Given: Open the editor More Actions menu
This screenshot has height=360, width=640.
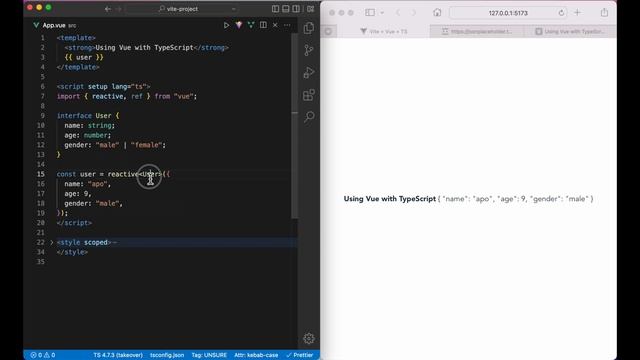Looking at the screenshot, I should point(287,25).
